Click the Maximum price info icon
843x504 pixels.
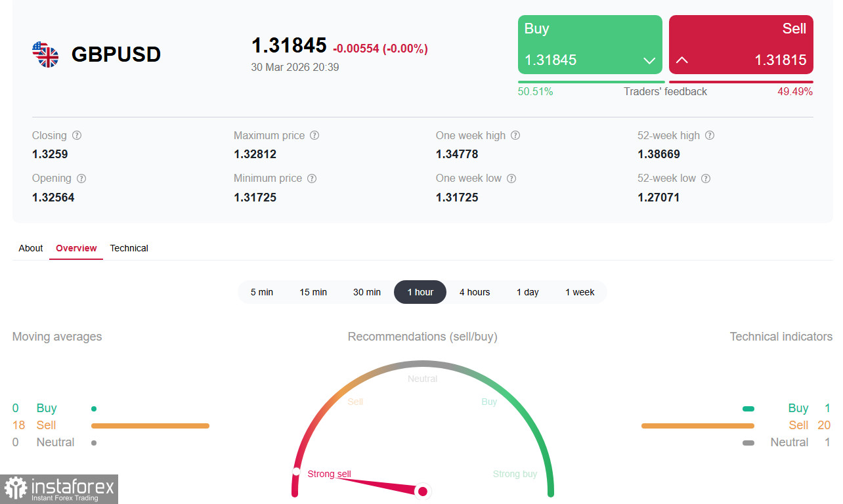314,135
